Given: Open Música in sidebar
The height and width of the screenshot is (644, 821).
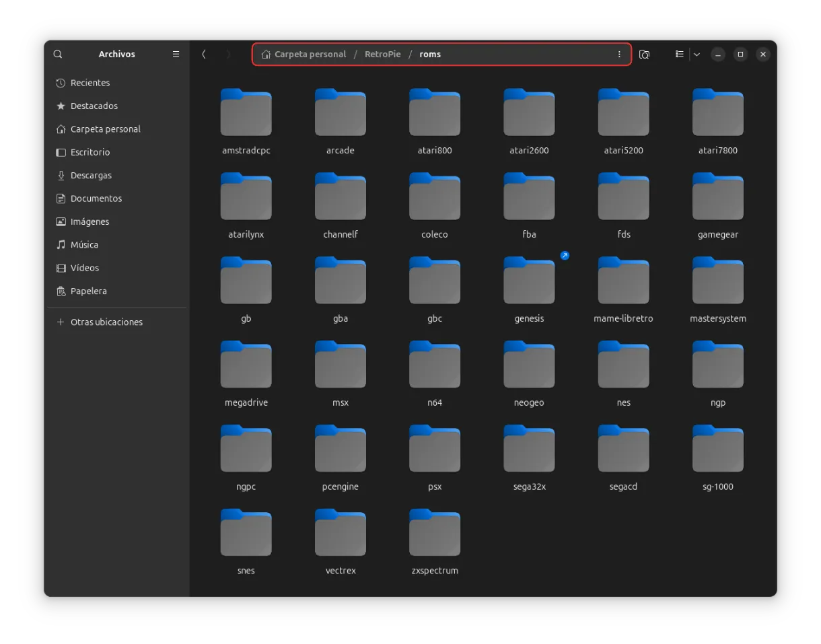Looking at the screenshot, I should coord(84,245).
